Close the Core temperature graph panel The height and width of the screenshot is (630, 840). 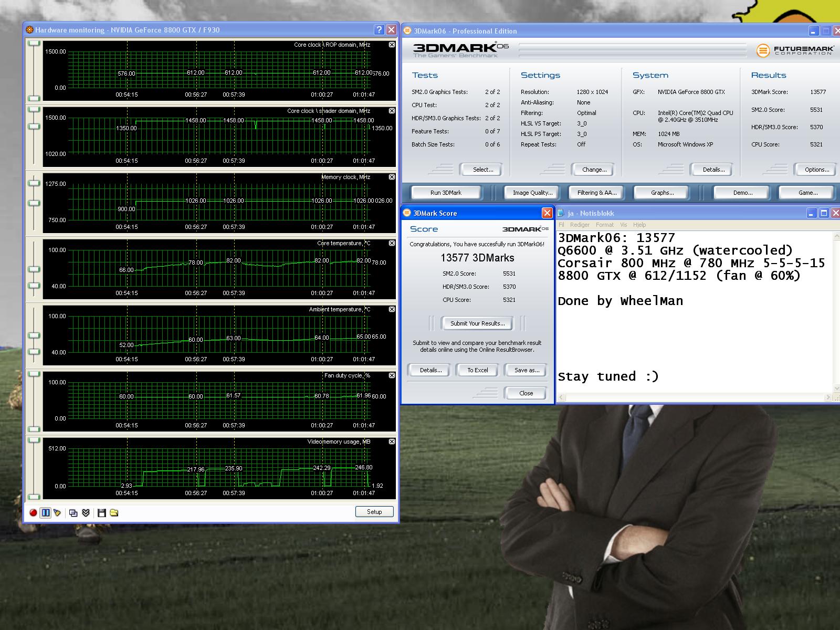pyautogui.click(x=392, y=243)
